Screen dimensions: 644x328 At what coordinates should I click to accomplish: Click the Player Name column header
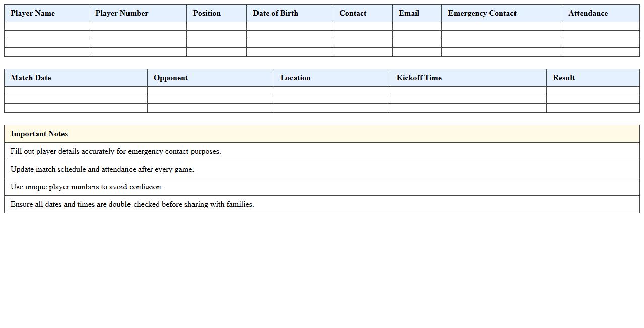click(33, 13)
